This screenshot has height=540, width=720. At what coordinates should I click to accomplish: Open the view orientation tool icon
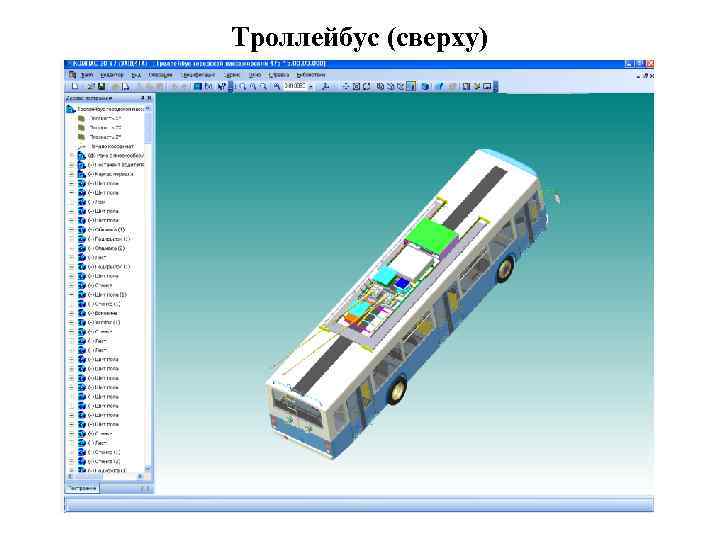coord(326,86)
